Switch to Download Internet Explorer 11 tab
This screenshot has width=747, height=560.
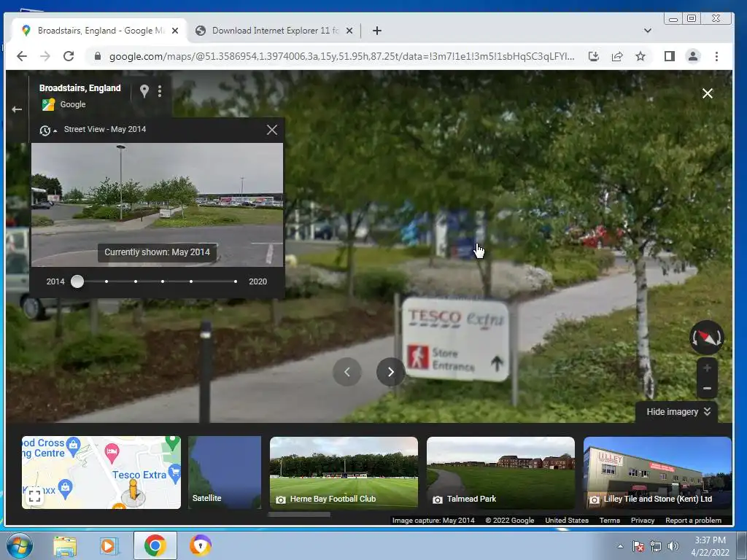pyautogui.click(x=275, y=31)
